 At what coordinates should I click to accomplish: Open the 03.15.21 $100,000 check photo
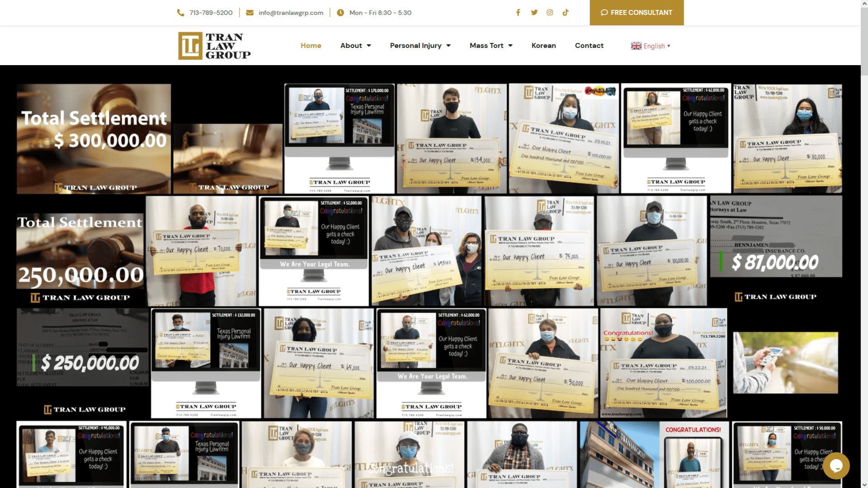[564, 138]
